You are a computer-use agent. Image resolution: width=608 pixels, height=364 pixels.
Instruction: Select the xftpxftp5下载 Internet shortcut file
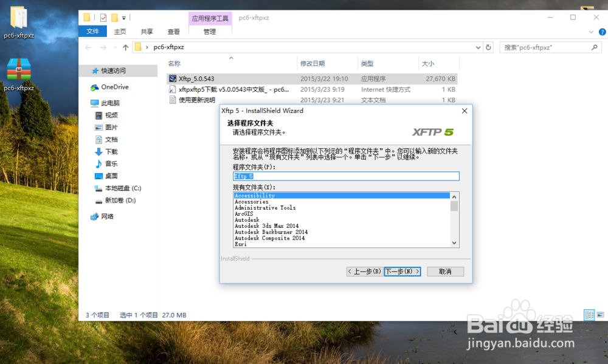pos(312,89)
